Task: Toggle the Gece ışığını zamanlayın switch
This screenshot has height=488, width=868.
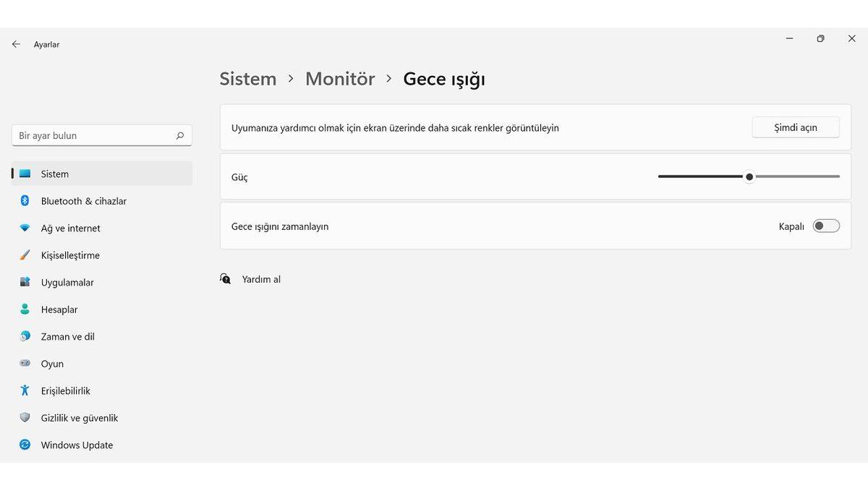Action: point(826,226)
